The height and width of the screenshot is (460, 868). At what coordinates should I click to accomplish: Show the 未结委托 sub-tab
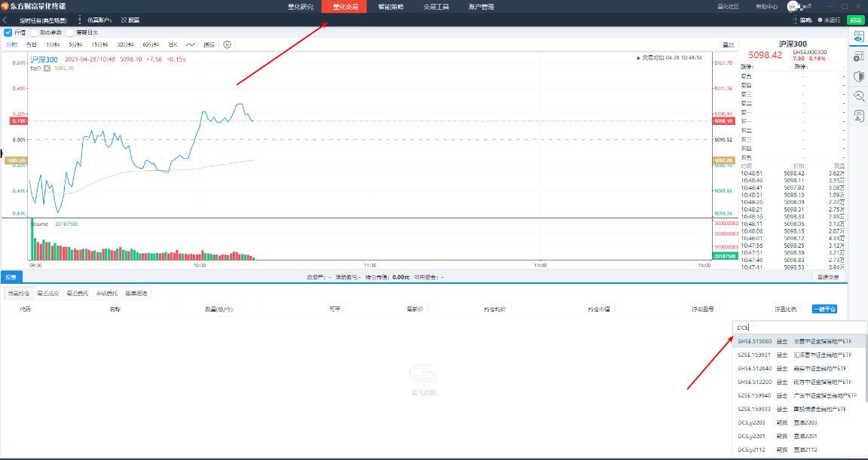(x=107, y=293)
